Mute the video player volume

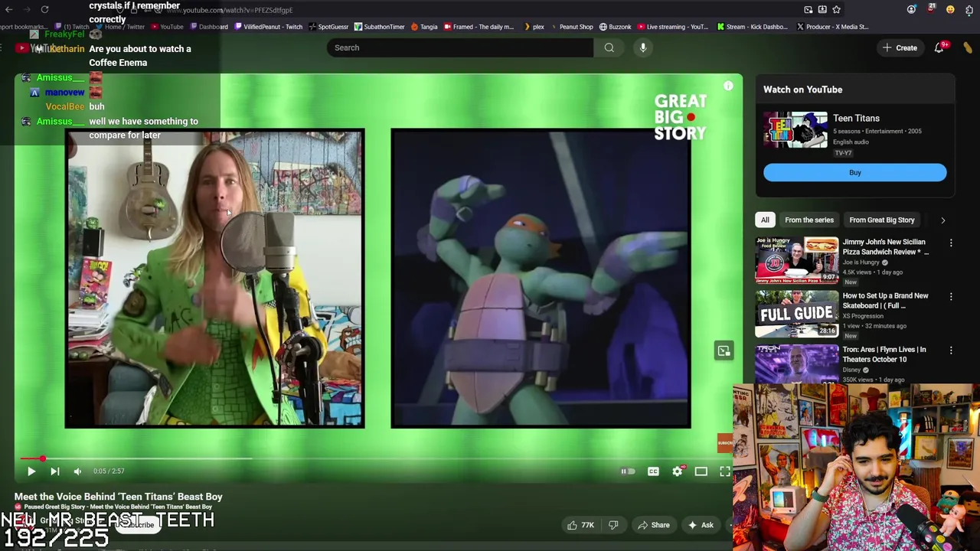coord(77,471)
